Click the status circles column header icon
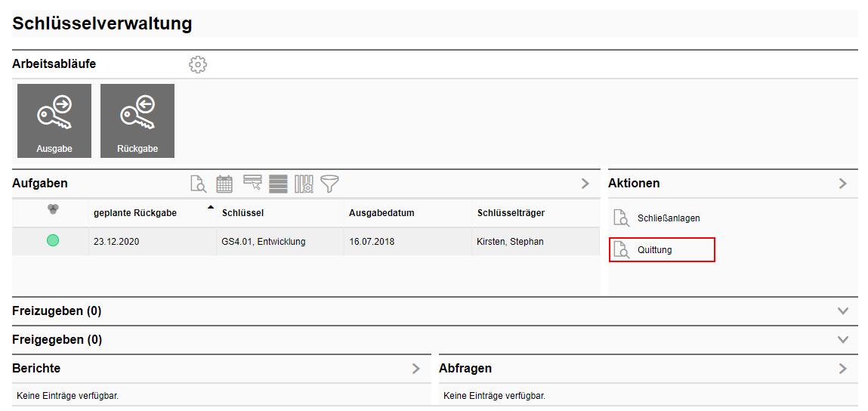This screenshot has height=411, width=868. click(x=53, y=209)
